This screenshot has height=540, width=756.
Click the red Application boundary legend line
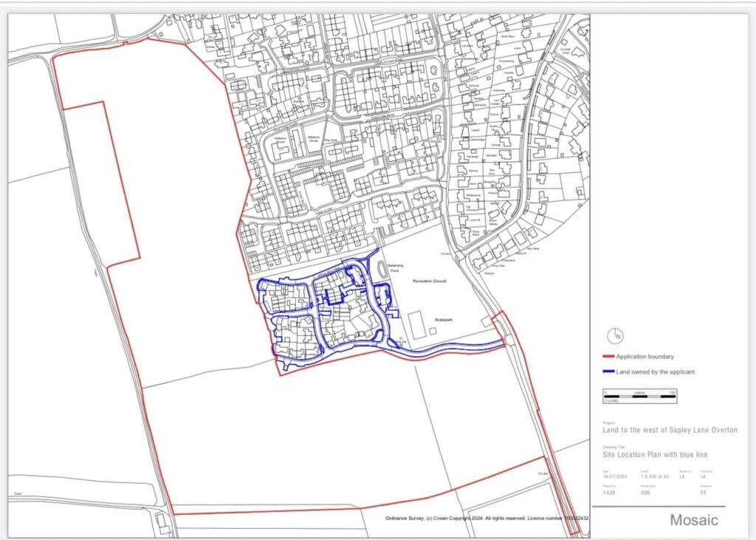(x=610, y=356)
